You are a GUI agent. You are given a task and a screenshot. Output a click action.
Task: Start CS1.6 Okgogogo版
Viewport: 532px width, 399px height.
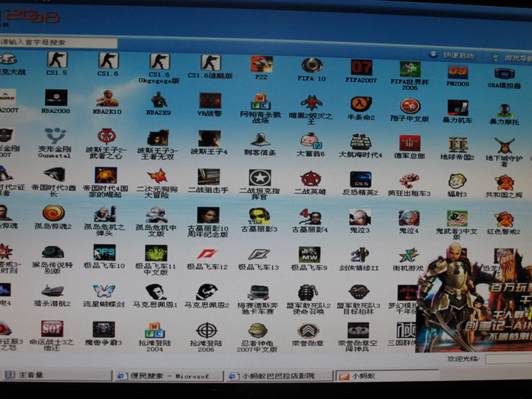159,62
